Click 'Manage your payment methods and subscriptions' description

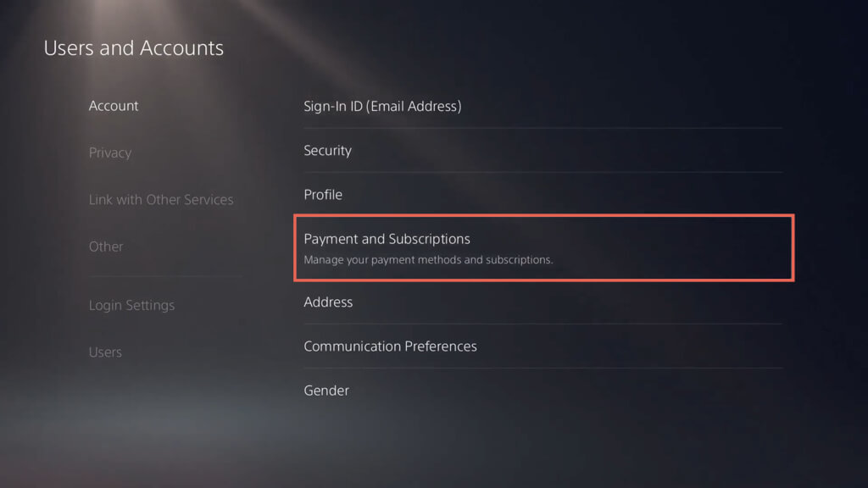tap(428, 260)
